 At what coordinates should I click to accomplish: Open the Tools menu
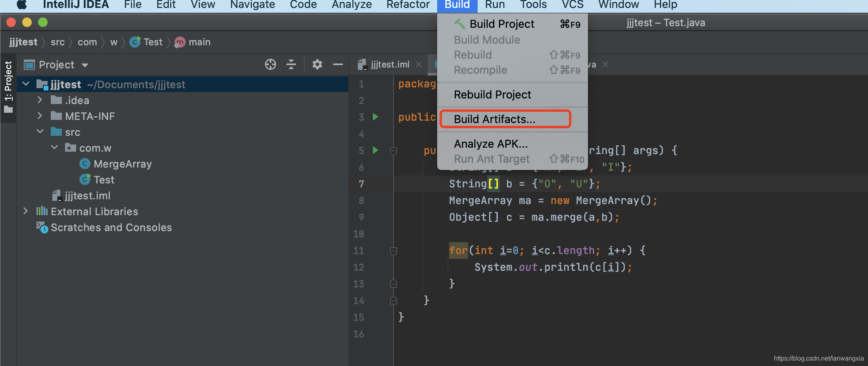(x=533, y=5)
